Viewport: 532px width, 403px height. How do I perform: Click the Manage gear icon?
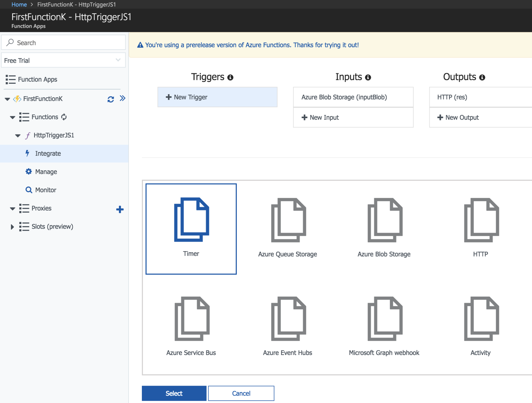pyautogui.click(x=29, y=171)
